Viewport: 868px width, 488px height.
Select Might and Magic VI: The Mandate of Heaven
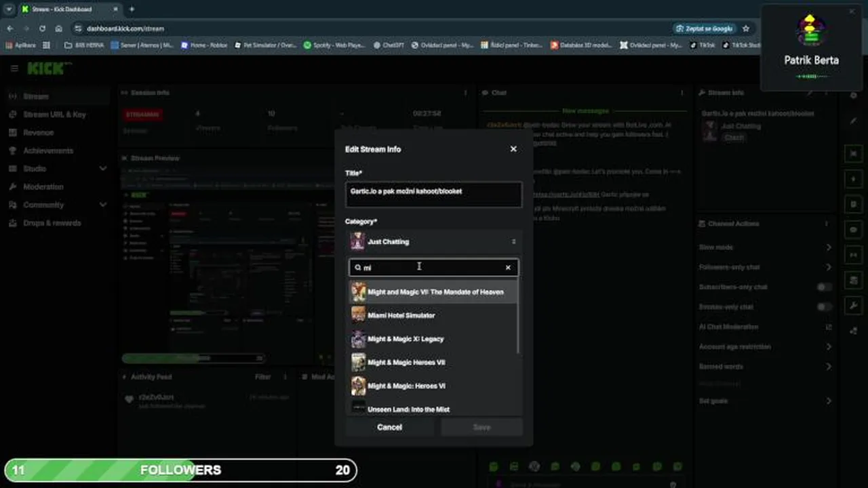coord(433,292)
